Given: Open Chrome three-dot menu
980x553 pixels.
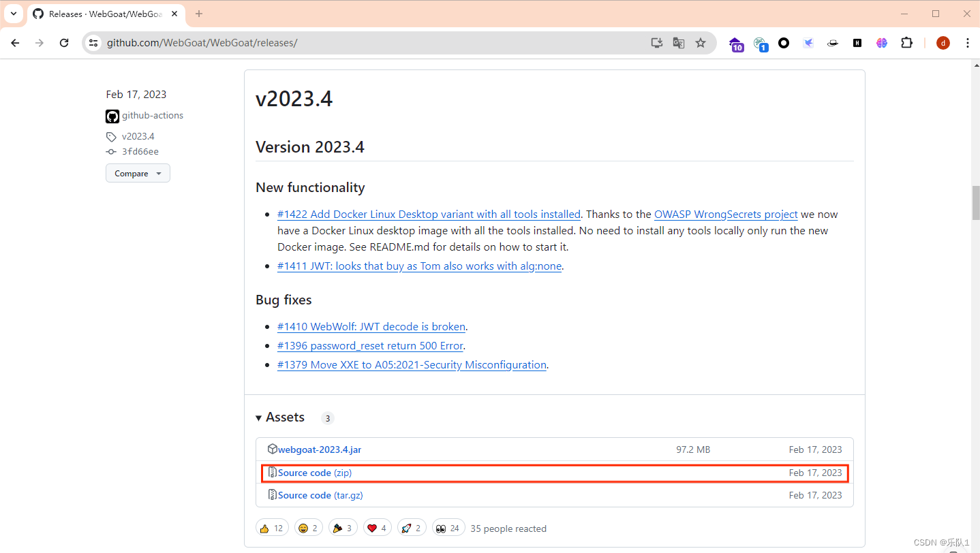Looking at the screenshot, I should (968, 43).
